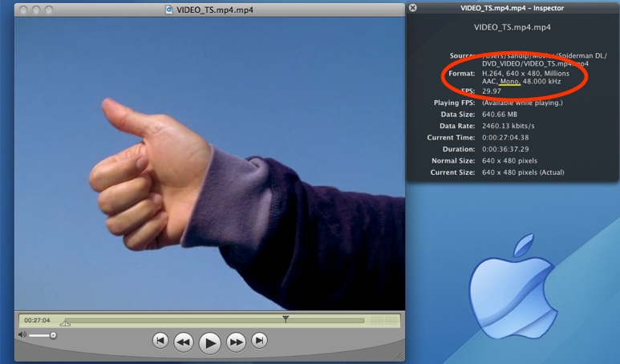Skip to the beginning of the movie
This screenshot has width=620, height=364.
[160, 341]
